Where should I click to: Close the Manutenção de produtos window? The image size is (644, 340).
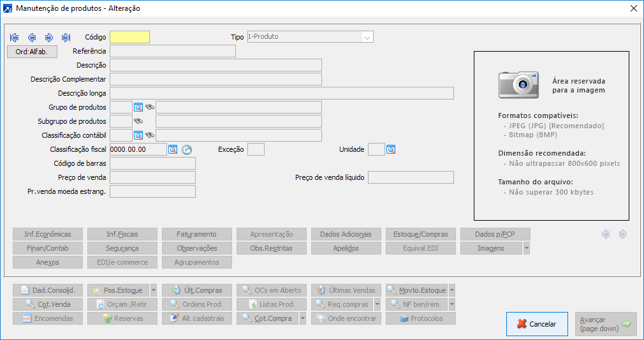point(634,8)
